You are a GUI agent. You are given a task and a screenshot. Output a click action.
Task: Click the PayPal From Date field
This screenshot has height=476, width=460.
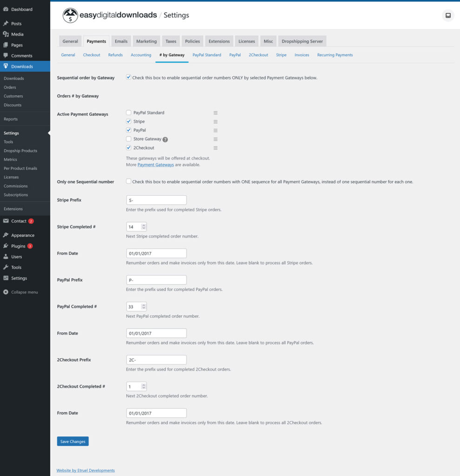click(156, 333)
